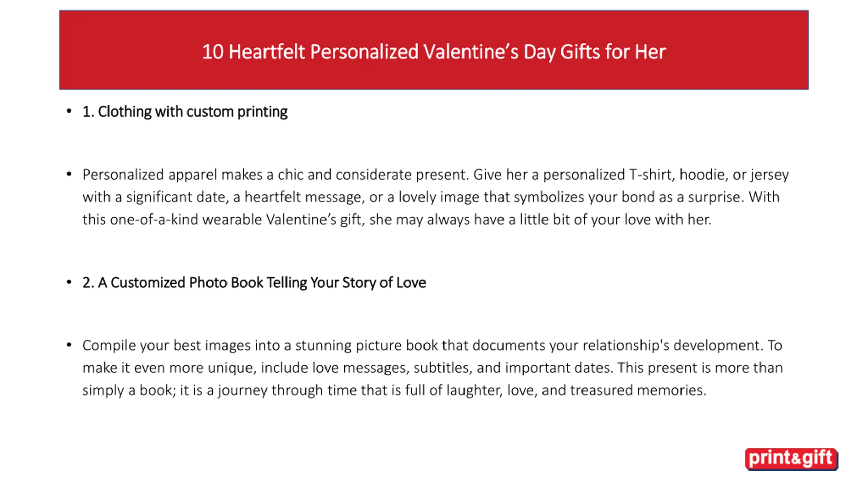Select the bullet before the Photo Book heading

(69, 282)
